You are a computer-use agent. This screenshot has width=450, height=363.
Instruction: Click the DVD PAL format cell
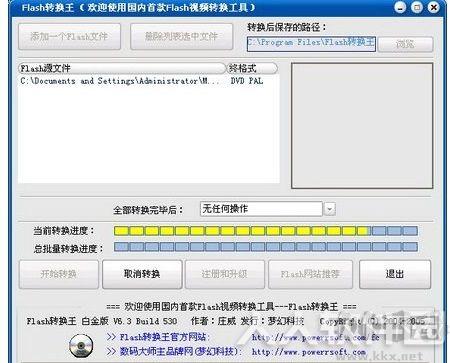point(247,81)
